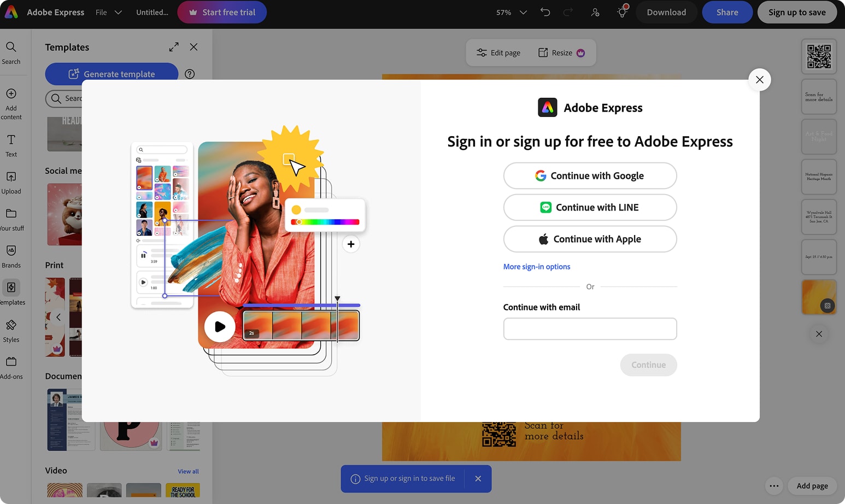The image size is (845, 504).
Task: Select the 'Art & Food Night' page thumbnail
Action: click(x=819, y=137)
